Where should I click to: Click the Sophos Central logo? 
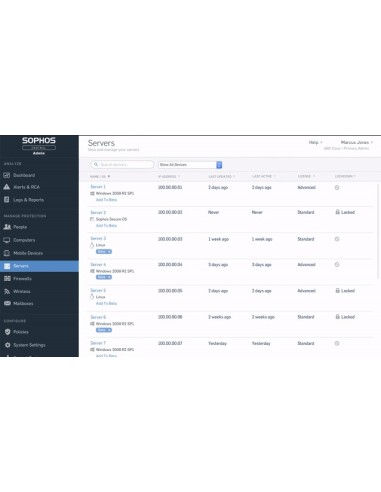pos(39,146)
